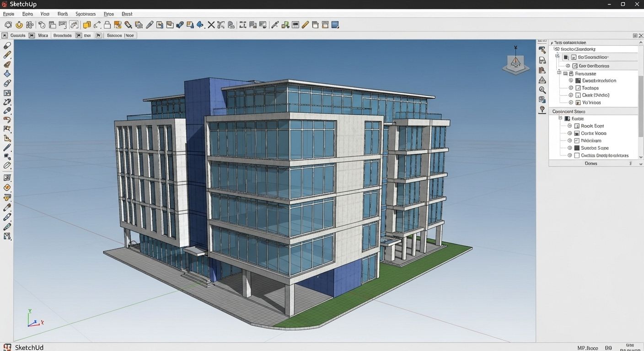This screenshot has height=351, width=644.
Task: Collapse the top header of the right panel
Action: point(553,42)
